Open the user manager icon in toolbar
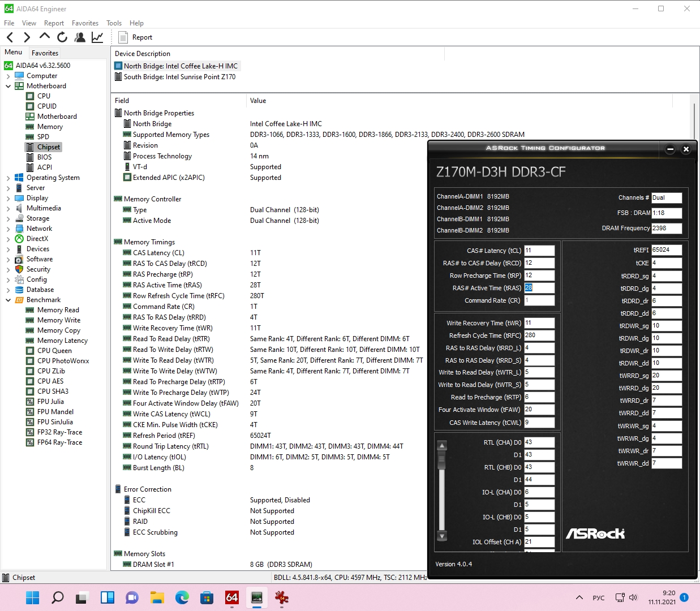 (80, 37)
